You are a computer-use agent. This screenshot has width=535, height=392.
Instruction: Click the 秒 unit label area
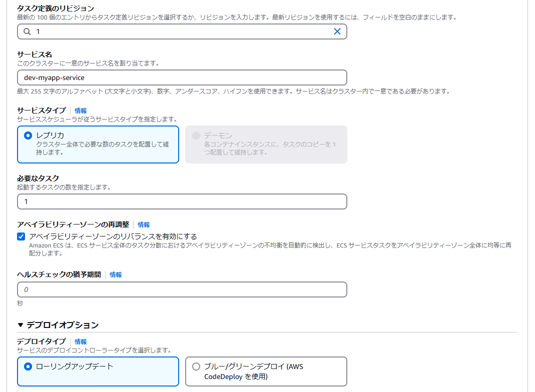pyautogui.click(x=20, y=303)
